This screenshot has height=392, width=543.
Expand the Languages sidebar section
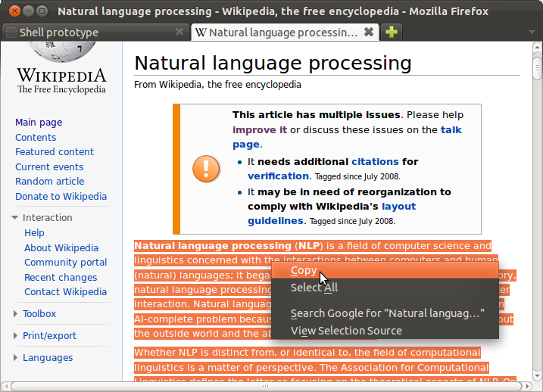[x=15, y=357]
